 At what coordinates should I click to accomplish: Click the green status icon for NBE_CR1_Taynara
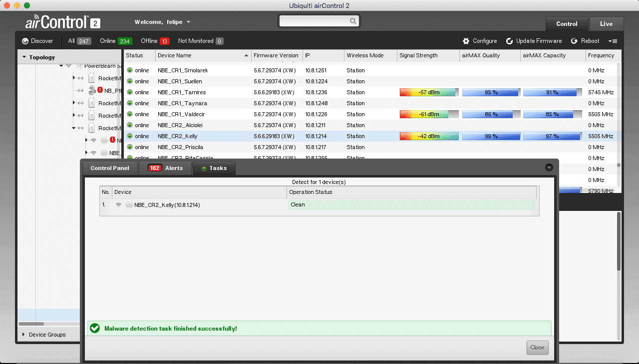130,103
